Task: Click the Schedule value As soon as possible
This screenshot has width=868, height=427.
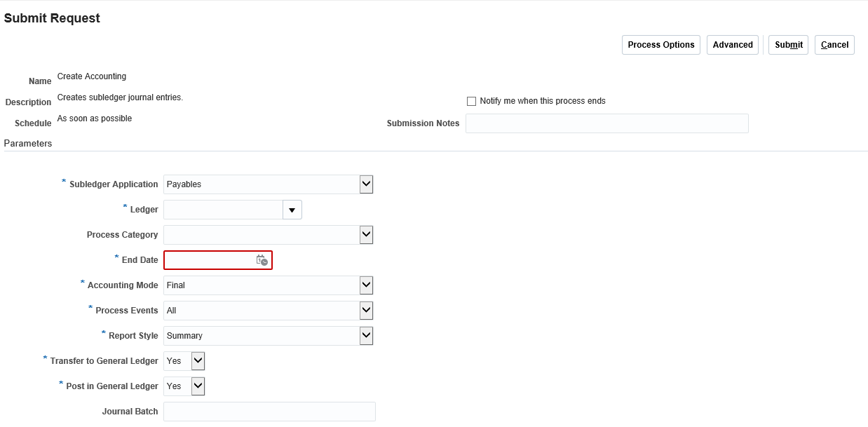Action: [95, 118]
